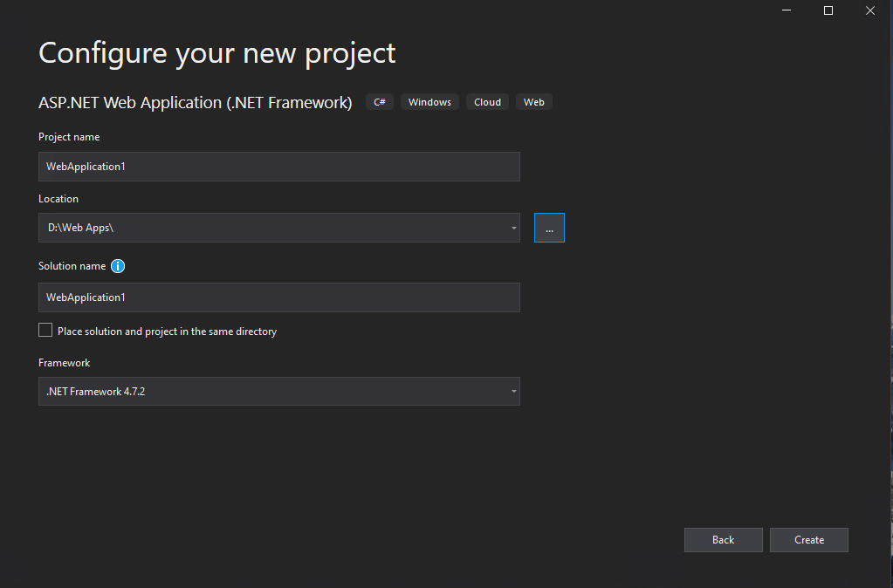
Task: Click the ASP.NET Web Application template title
Action: (196, 102)
